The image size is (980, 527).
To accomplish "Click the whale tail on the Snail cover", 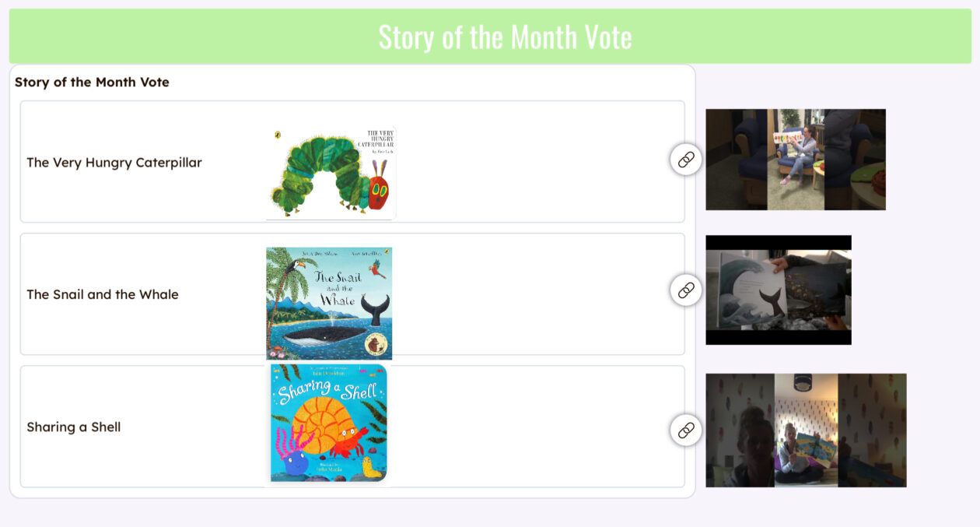I will coord(376,309).
